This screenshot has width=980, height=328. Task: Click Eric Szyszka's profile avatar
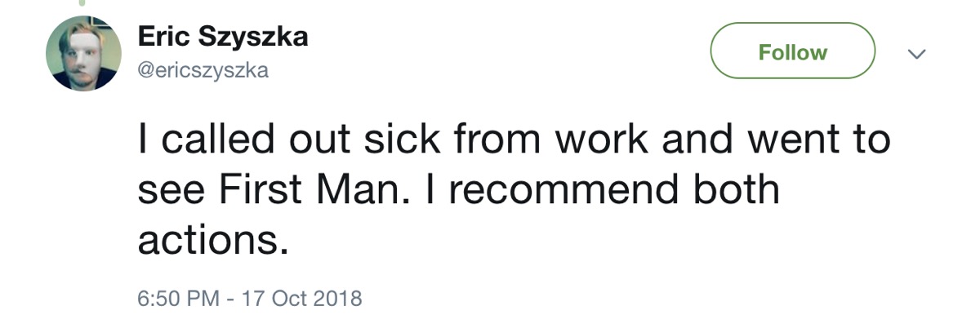tap(83, 54)
